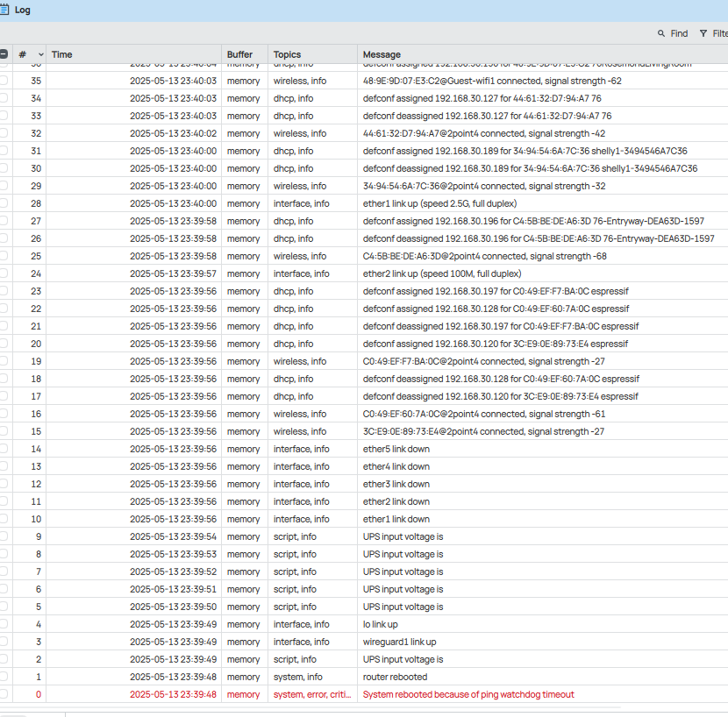The image size is (728, 717).
Task: Select 'defconf assigned 192.168.30.197' espressif message
Action: (x=496, y=291)
